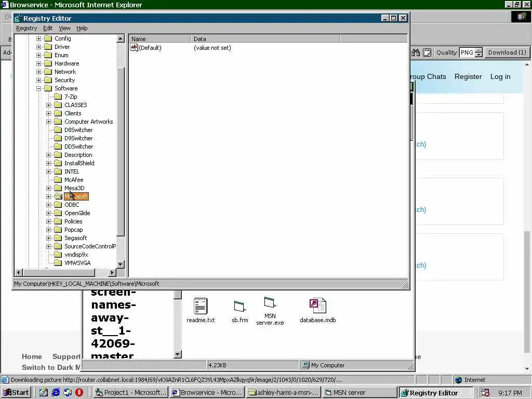Open the Windows Start menu
The image size is (532, 399).
point(16,393)
